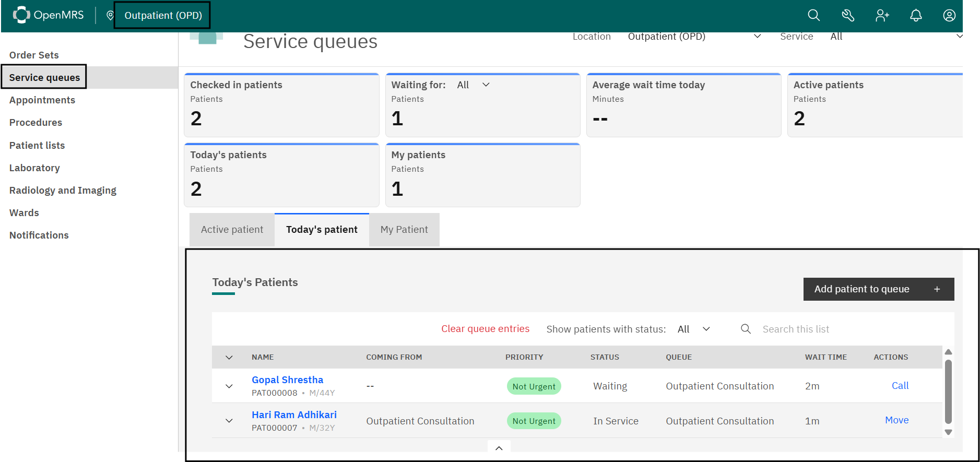Click Gopal Shrestha's Not Urgent tag
The height and width of the screenshot is (462, 980).
(534, 386)
